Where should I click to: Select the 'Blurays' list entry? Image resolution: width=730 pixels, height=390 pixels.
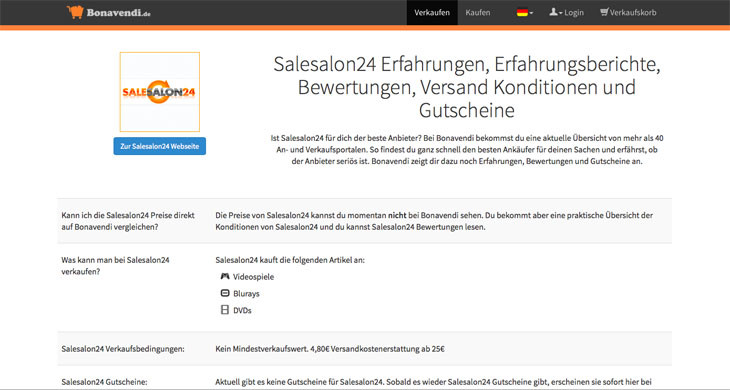pos(240,294)
